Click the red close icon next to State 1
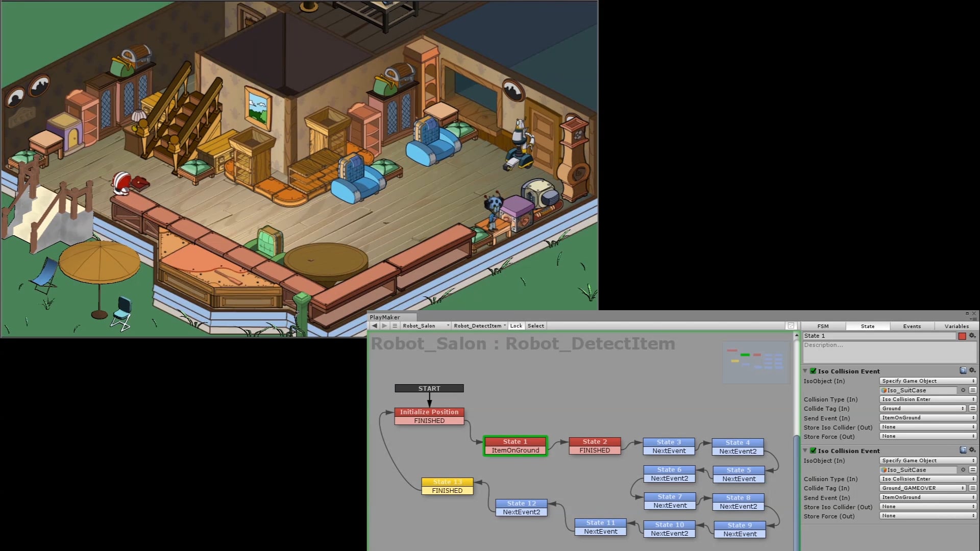Image resolution: width=980 pixels, height=551 pixels. coord(964,335)
